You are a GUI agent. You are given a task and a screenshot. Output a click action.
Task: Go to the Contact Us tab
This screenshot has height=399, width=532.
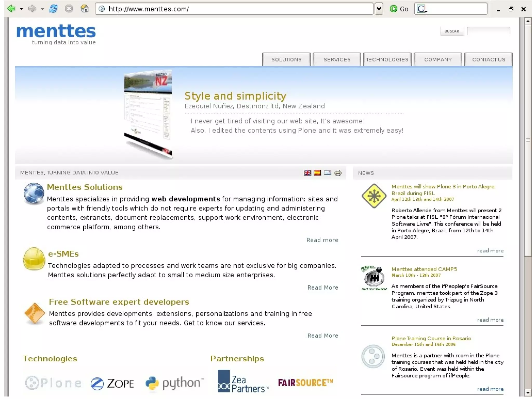488,60
